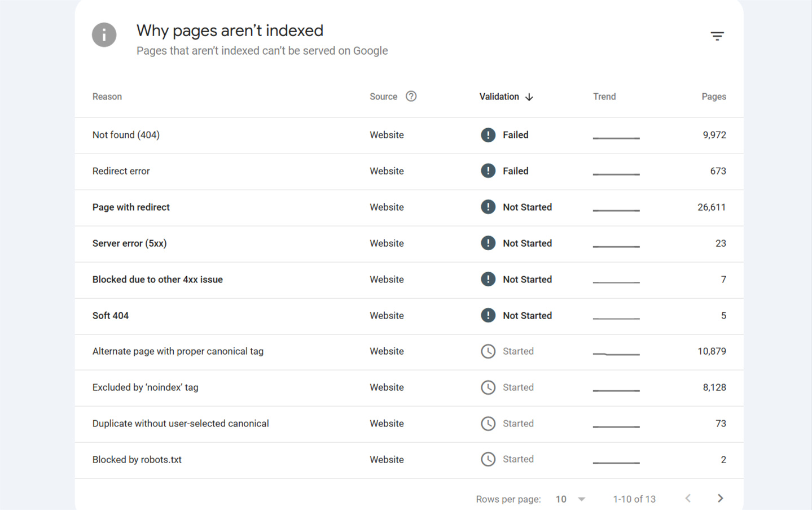Open the filter icon at top right
812x510 pixels.
pyautogui.click(x=717, y=36)
